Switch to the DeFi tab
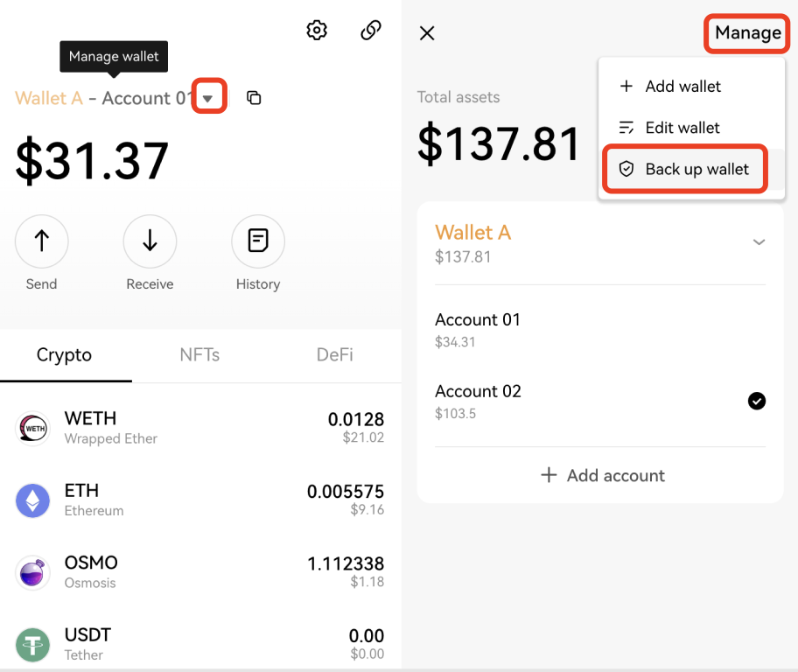 pos(335,355)
